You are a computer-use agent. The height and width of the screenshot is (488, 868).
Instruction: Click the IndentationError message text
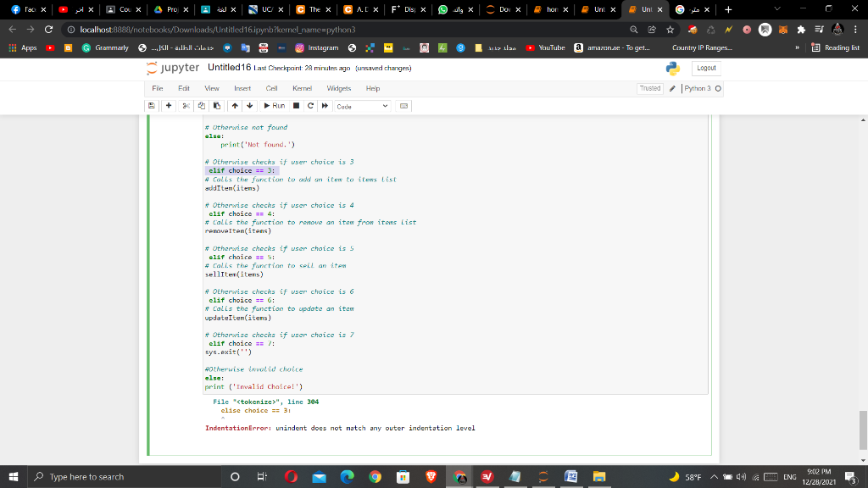[x=340, y=428]
